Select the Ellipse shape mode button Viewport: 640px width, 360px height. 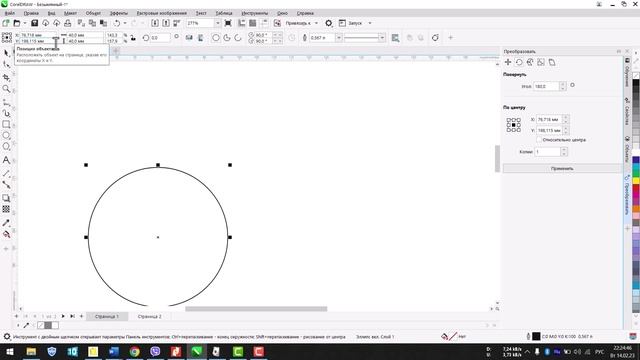216,38
